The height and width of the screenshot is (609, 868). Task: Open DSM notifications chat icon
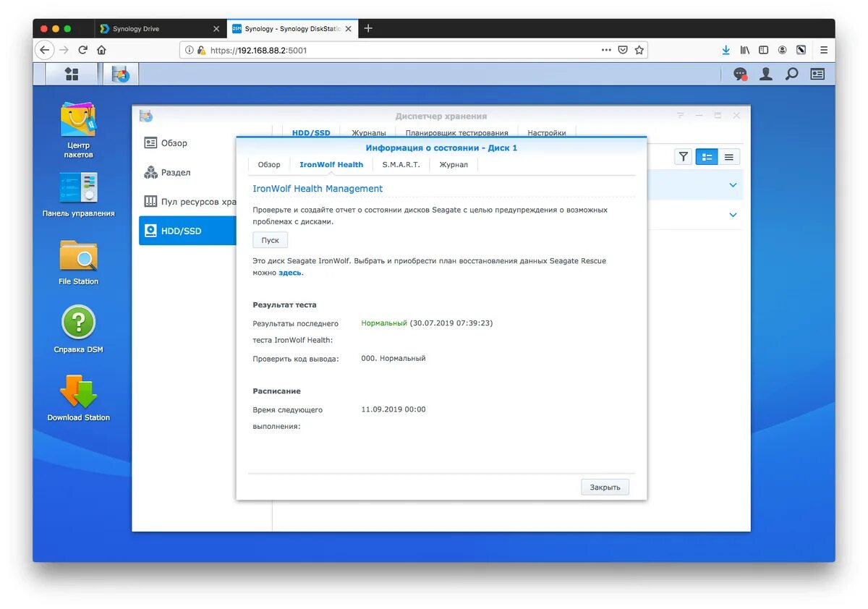click(740, 74)
